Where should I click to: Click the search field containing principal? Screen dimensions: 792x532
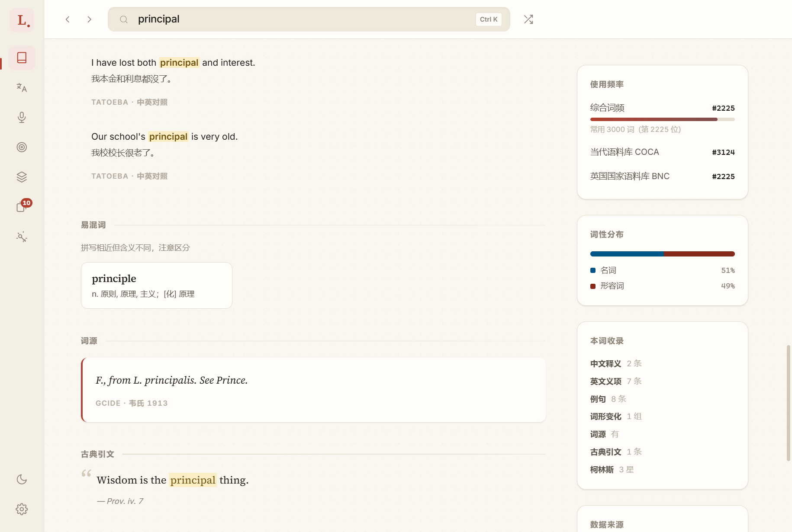point(309,19)
